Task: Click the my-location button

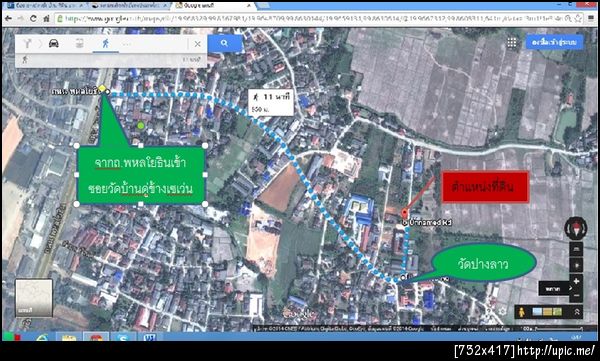Action: 576,265
